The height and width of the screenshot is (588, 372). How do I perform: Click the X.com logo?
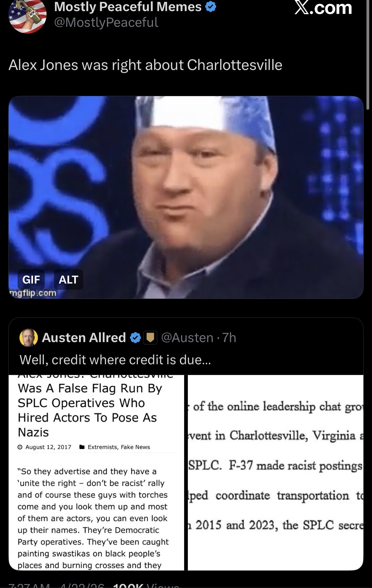323,7
